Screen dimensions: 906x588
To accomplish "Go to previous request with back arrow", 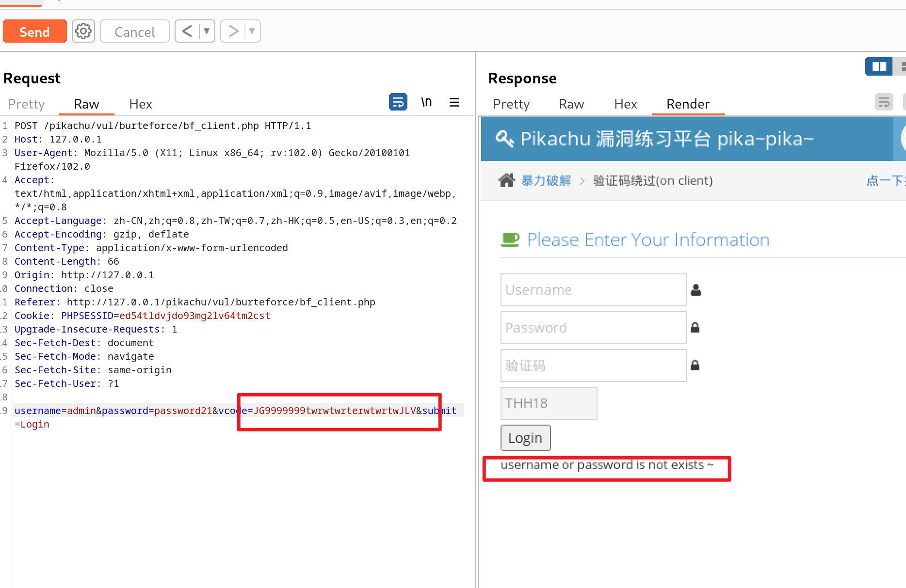I will point(187,32).
